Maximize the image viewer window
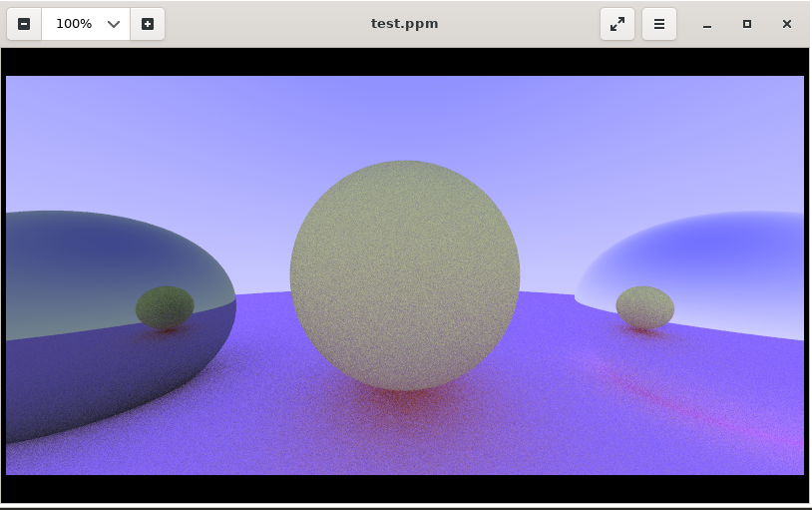Viewport: 812px width, 510px height. click(747, 24)
